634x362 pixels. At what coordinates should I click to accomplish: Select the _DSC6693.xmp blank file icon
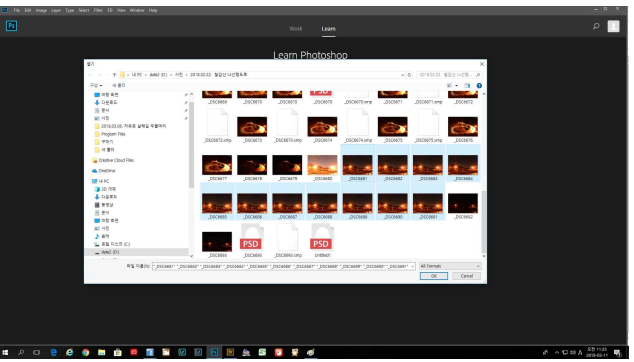click(287, 237)
